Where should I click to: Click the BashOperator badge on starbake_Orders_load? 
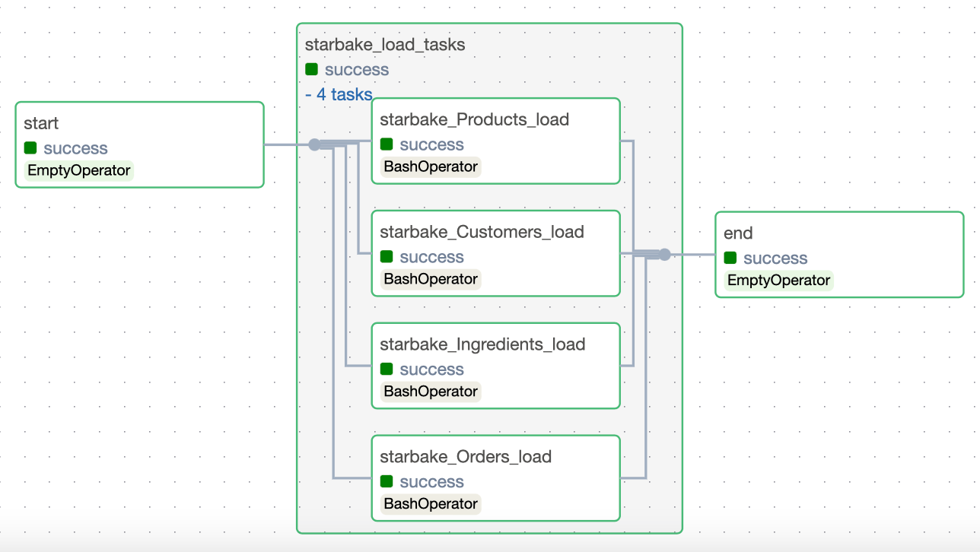click(x=431, y=503)
